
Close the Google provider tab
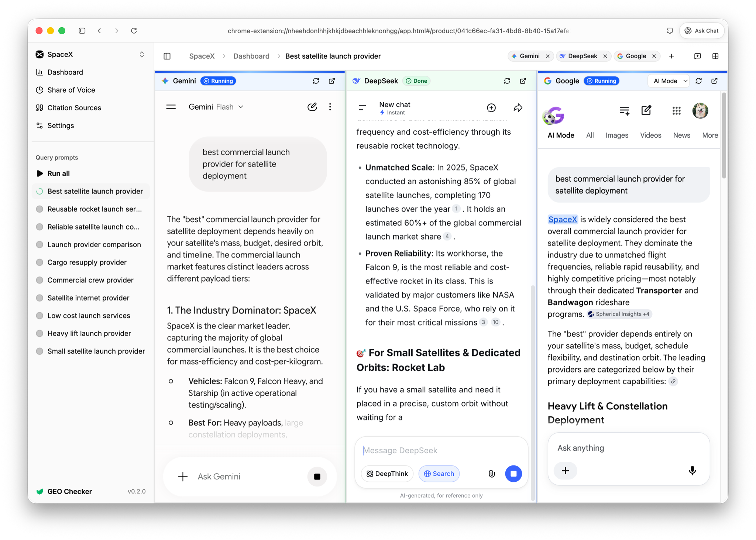tap(654, 56)
